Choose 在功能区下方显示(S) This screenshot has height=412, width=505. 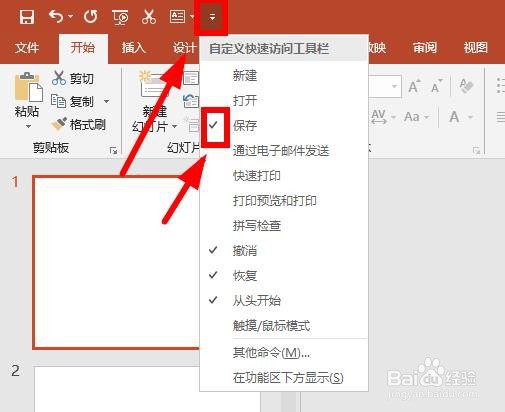(284, 378)
